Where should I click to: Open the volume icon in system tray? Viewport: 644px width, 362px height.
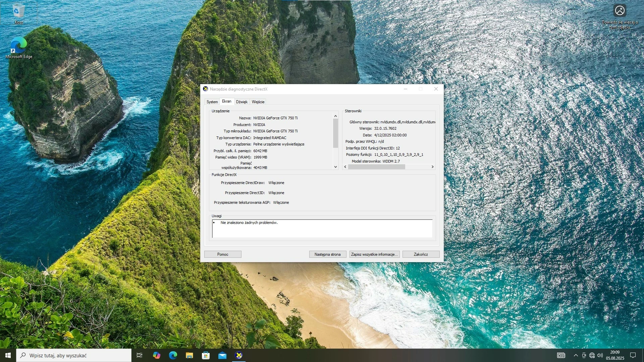click(x=600, y=355)
